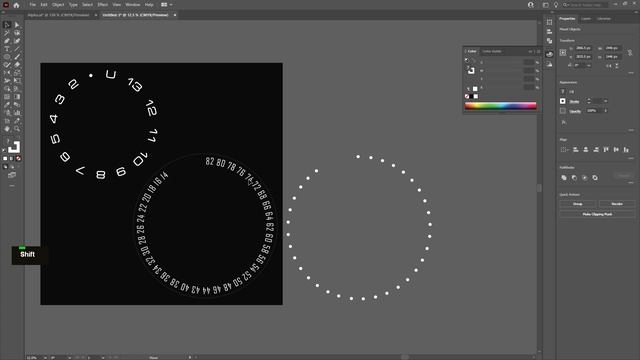Select the Eraser tool

(x=17, y=65)
